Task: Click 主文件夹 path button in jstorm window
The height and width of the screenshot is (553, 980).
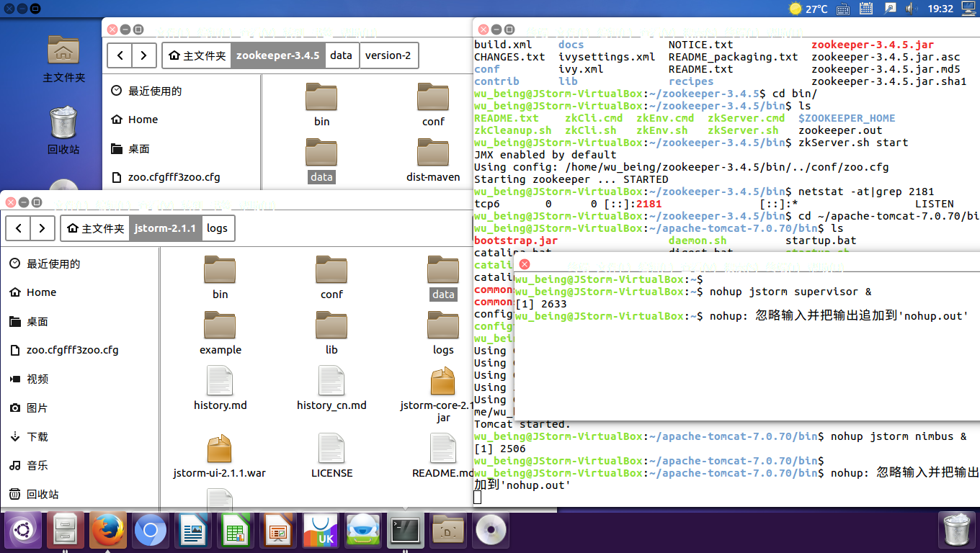Action: [x=95, y=228]
